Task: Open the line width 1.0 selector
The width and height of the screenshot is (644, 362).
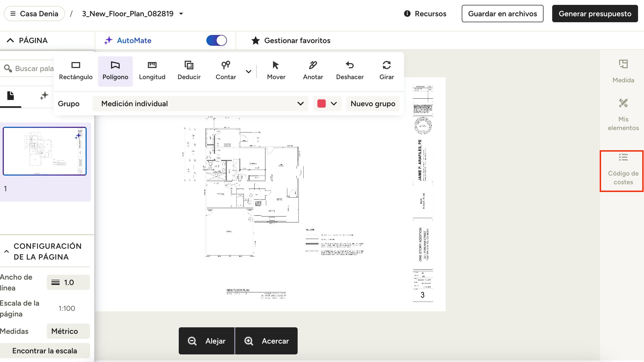Action: click(68, 282)
